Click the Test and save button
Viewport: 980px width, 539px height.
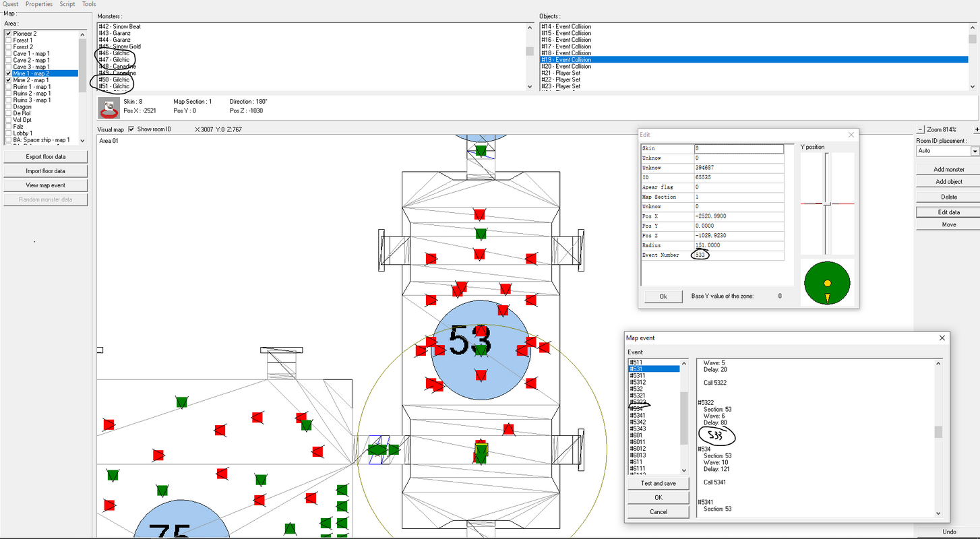(659, 483)
